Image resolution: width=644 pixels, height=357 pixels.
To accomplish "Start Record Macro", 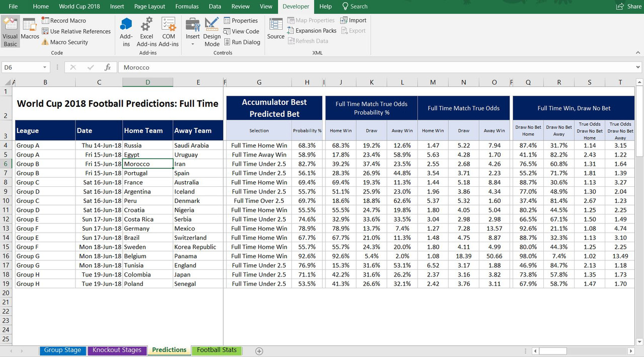I will click(x=64, y=21).
